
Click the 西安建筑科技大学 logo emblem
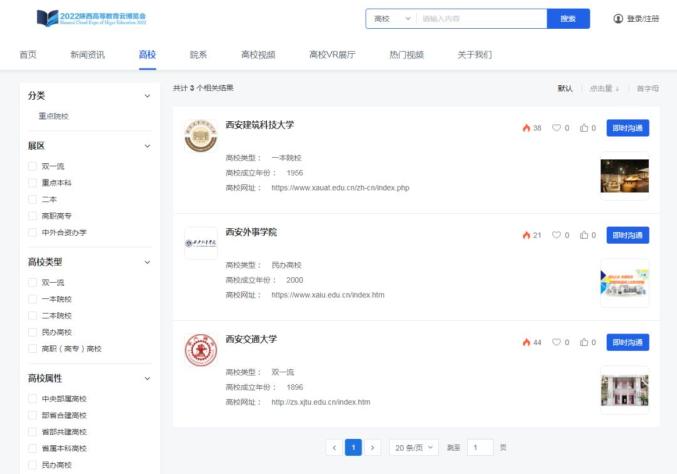[200, 136]
